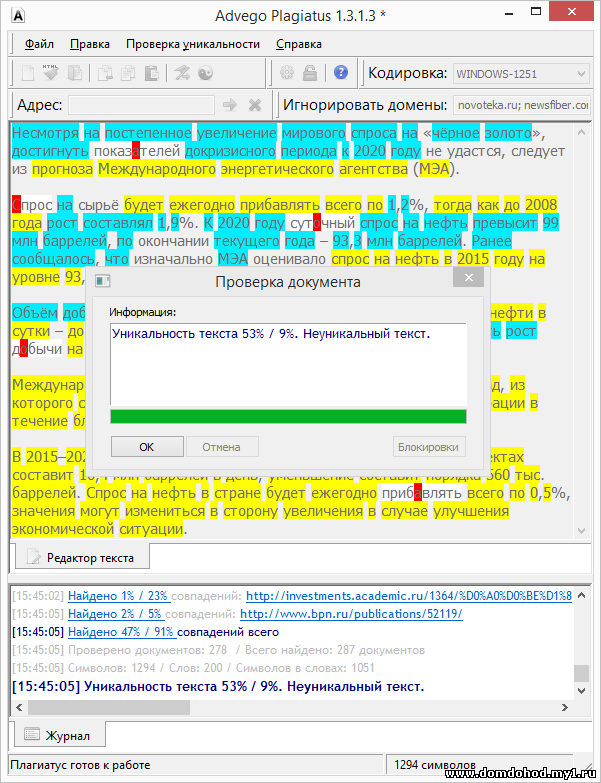This screenshot has width=601, height=783.
Task: Open the Справка menu
Action: point(299,44)
